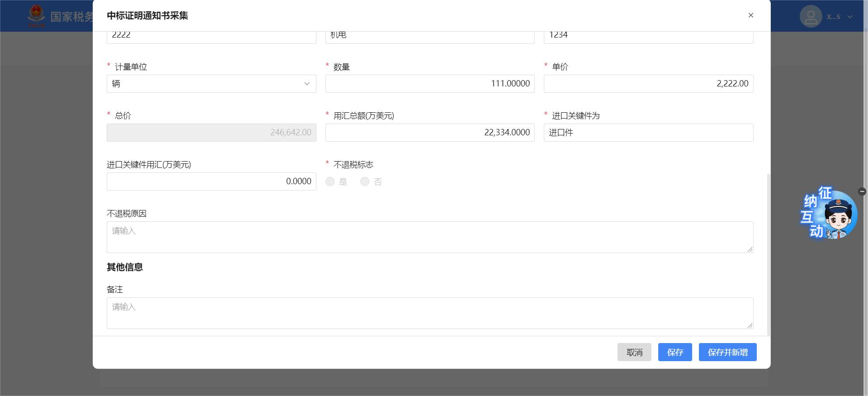Close the 中标证明通知书采集 dialog
Screen dimensions: 868x396
tap(750, 15)
